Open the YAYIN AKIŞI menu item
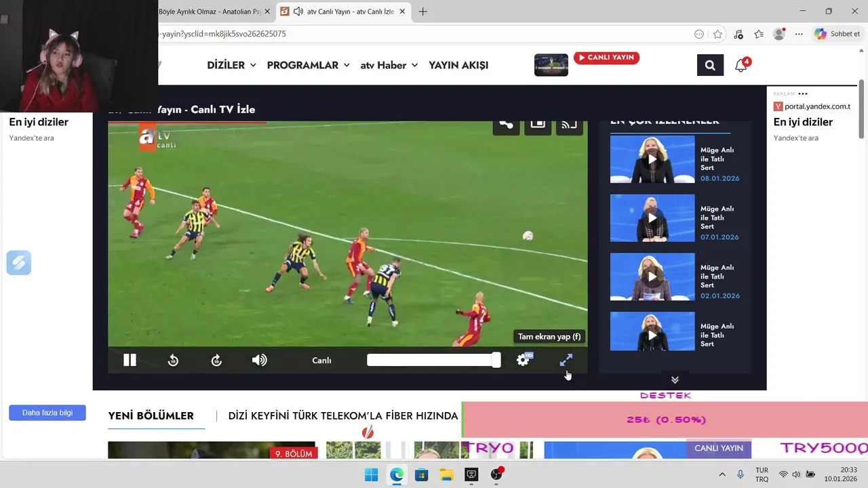Image resolution: width=868 pixels, height=488 pixels. (x=458, y=65)
